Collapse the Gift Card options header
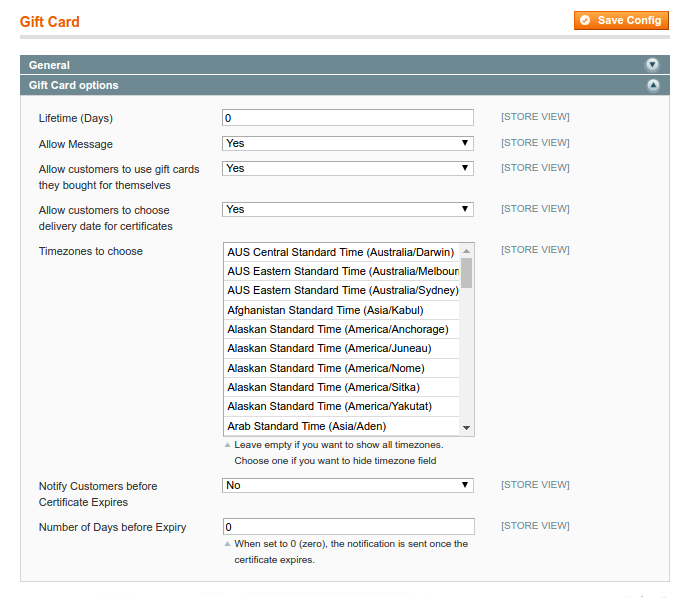687x600 pixels. click(300, 86)
